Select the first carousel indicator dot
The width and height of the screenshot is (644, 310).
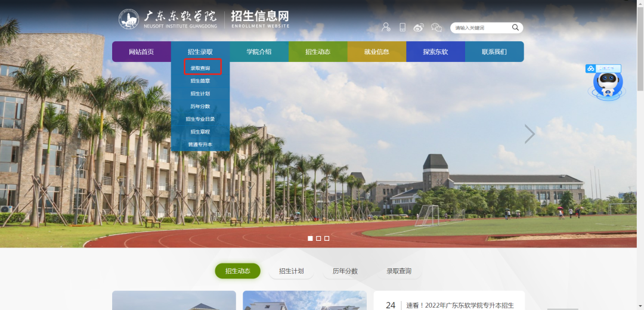pos(310,238)
